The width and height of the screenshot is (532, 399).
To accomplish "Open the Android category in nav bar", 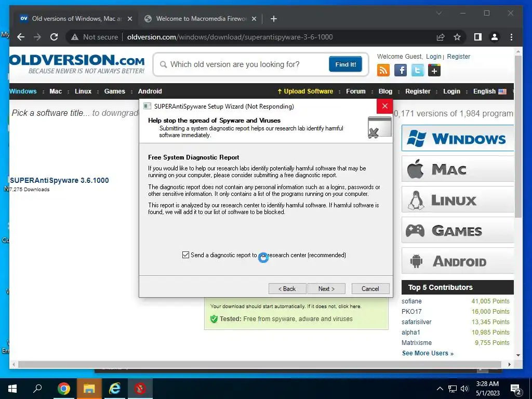I will pos(150,91).
